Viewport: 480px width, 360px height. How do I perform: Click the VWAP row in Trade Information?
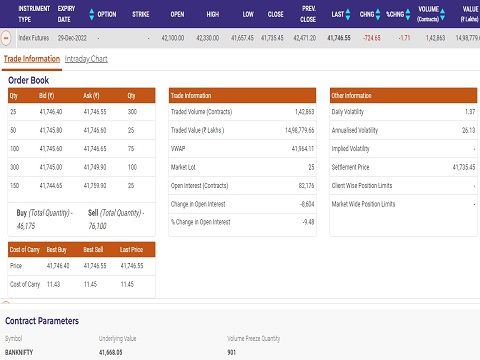click(242, 149)
